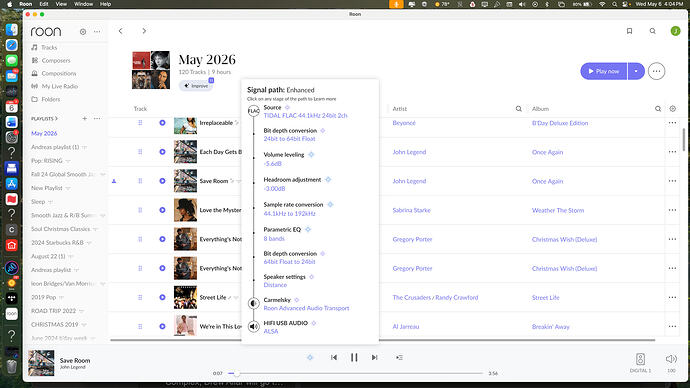The width and height of the screenshot is (690, 388).
Task: Skip to next track
Action: (374, 357)
